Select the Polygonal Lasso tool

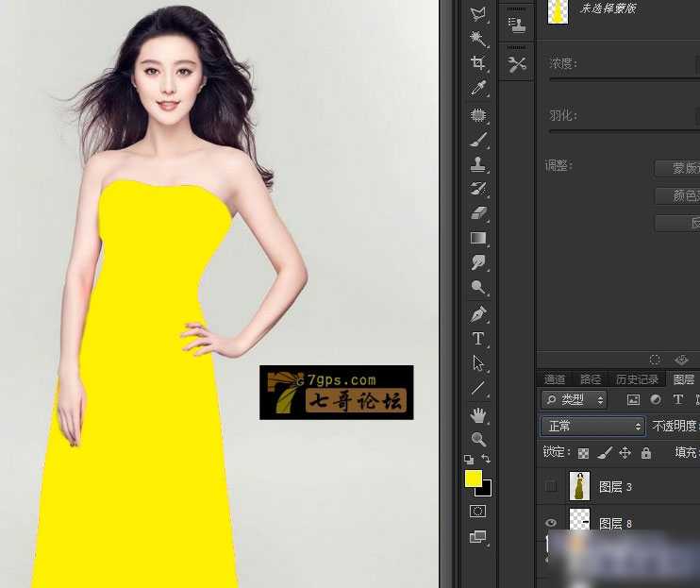point(478,13)
